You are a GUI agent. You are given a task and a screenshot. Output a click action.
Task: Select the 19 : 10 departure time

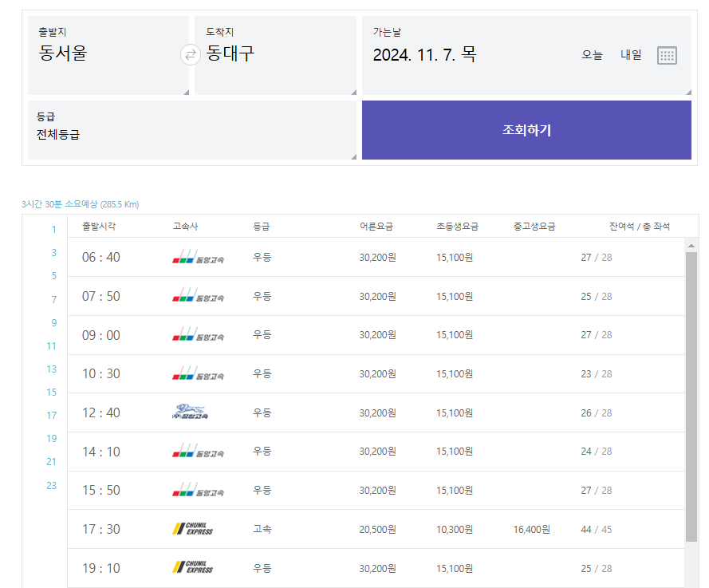[x=100, y=568]
